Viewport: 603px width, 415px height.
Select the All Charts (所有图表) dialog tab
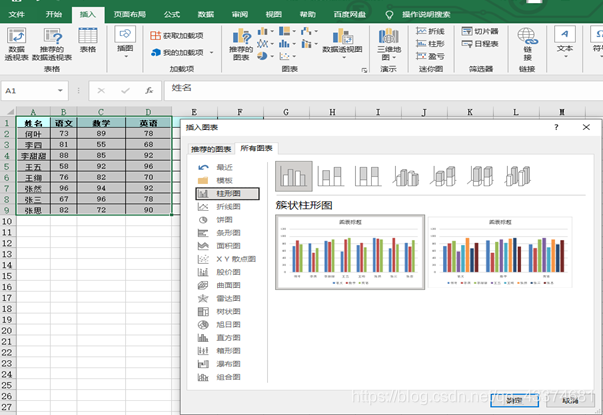[x=257, y=148]
